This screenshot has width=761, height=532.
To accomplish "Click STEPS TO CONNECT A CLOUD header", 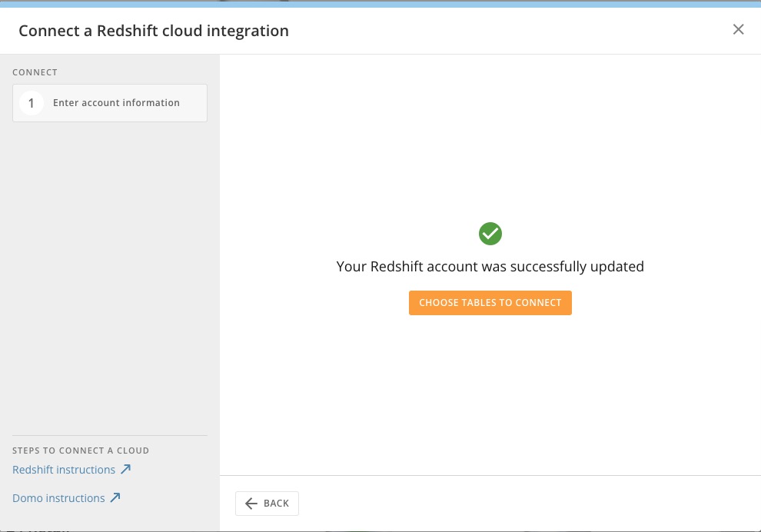I will (81, 451).
